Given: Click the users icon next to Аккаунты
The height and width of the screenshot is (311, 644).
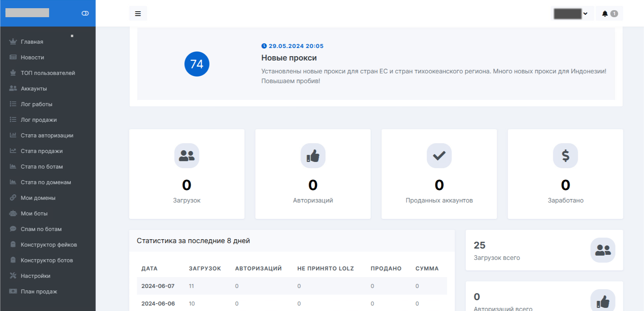Looking at the screenshot, I should 13,89.
